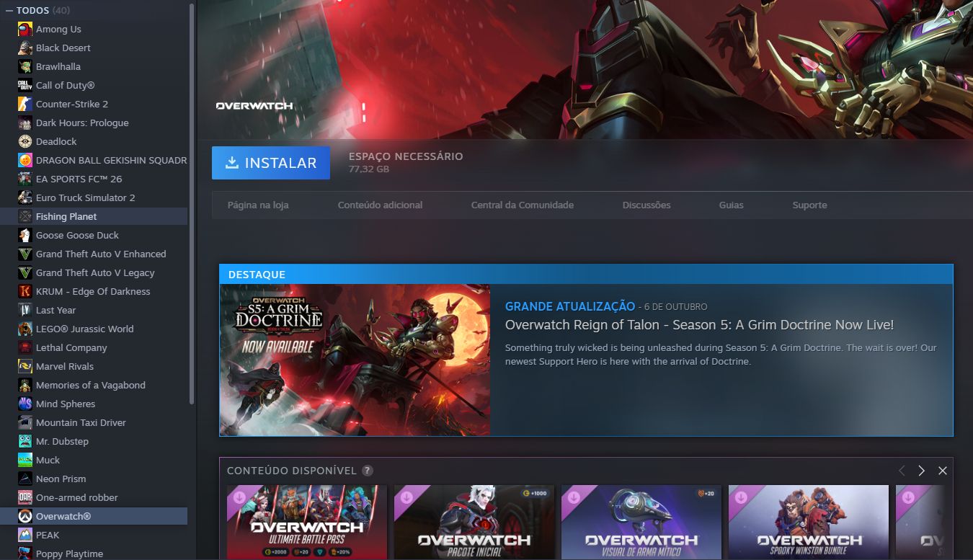This screenshot has height=560, width=973.
Task: Go to Central da Comunidade
Action: 523,205
